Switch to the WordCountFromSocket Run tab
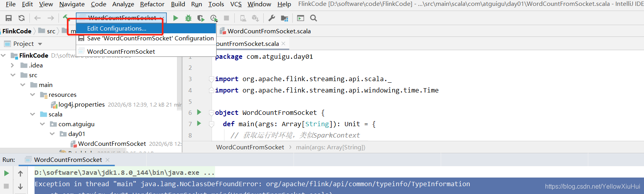Screen dimensions: 644x194 coord(68,160)
